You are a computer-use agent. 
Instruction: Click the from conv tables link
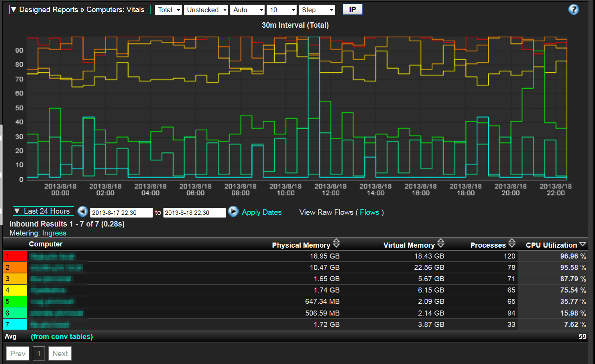[62, 337]
